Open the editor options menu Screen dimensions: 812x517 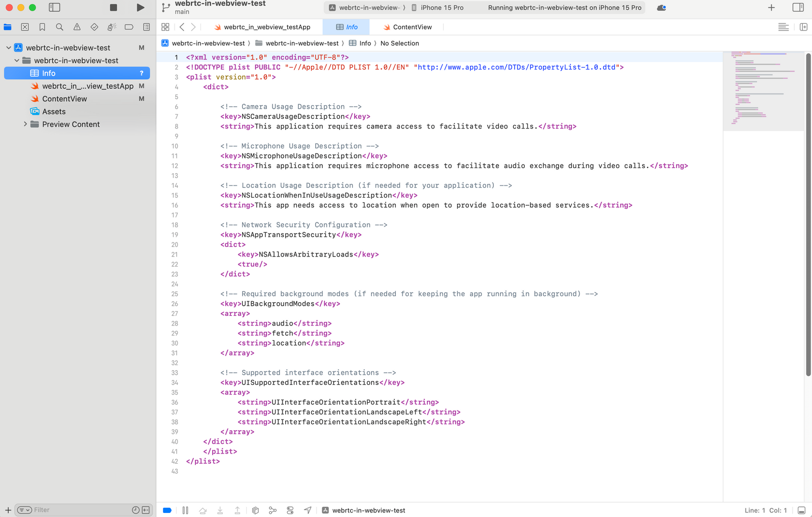[784, 27]
